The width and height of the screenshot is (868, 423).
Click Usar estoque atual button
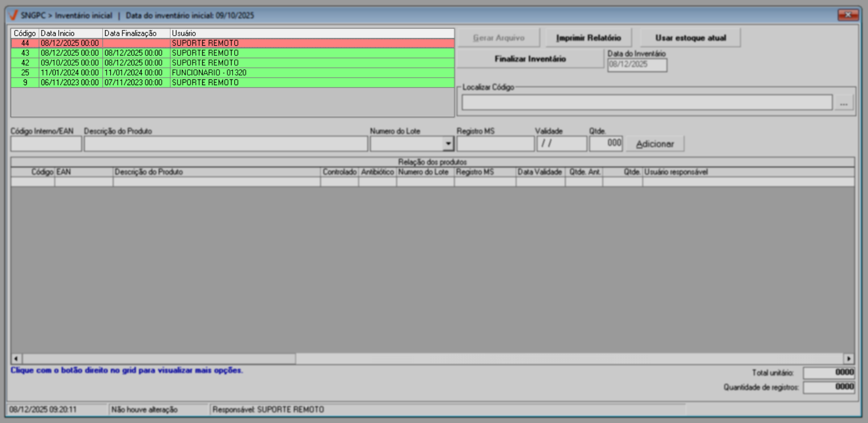coord(690,38)
